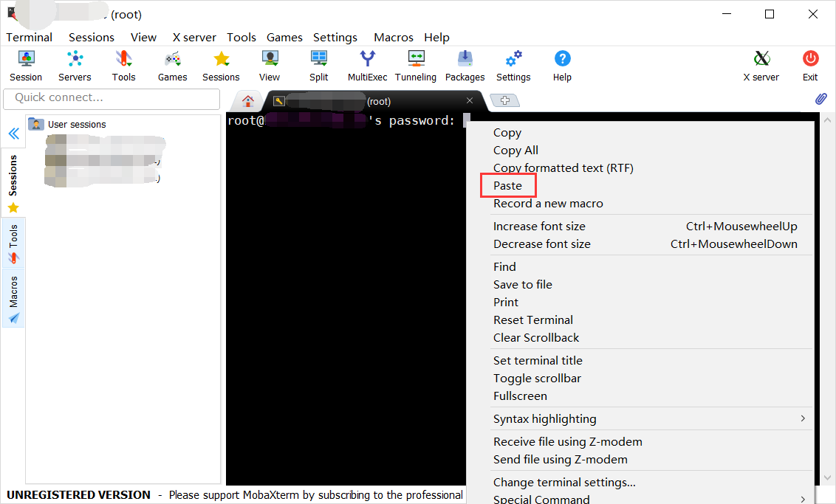The width and height of the screenshot is (836, 504).
Task: Select Set terminal title
Action: (x=651, y=361)
